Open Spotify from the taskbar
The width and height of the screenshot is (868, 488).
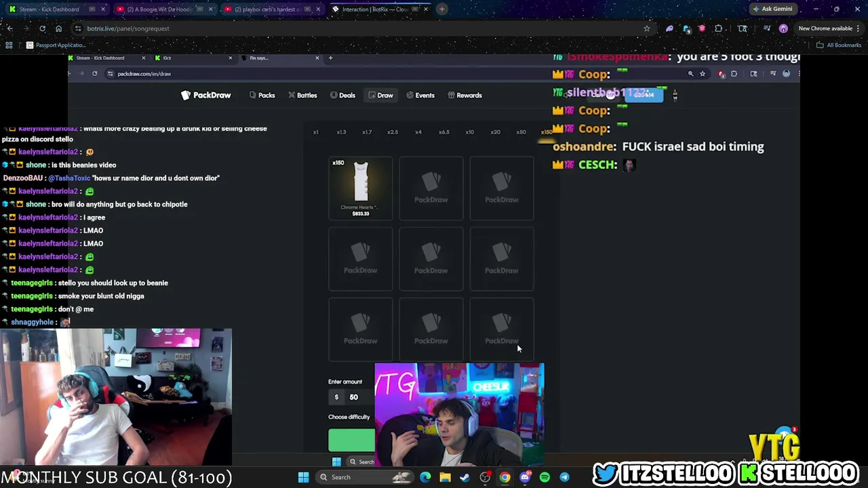point(545,477)
